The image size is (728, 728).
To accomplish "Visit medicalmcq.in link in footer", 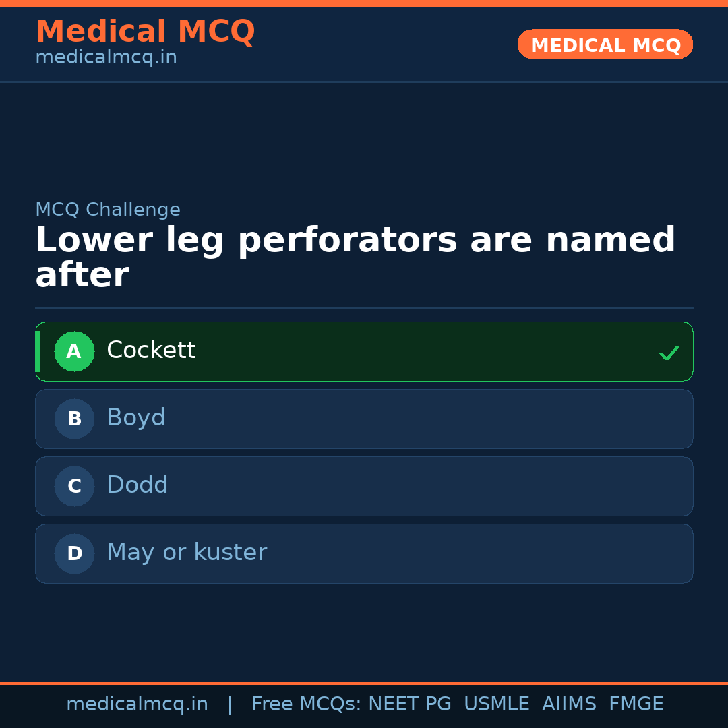I will 137,704.
